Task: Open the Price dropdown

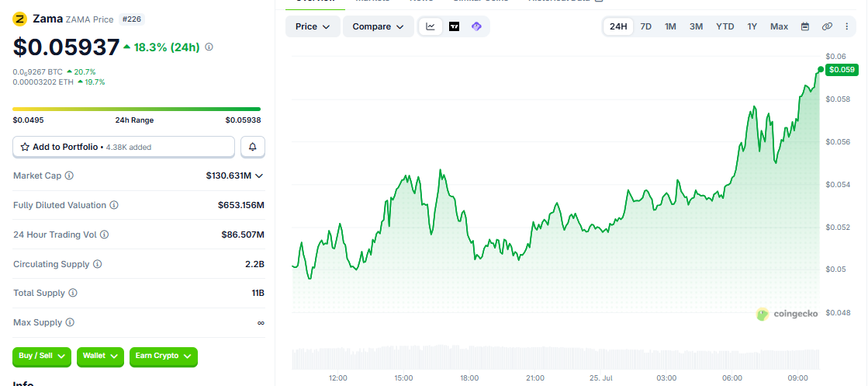Action: (313, 26)
